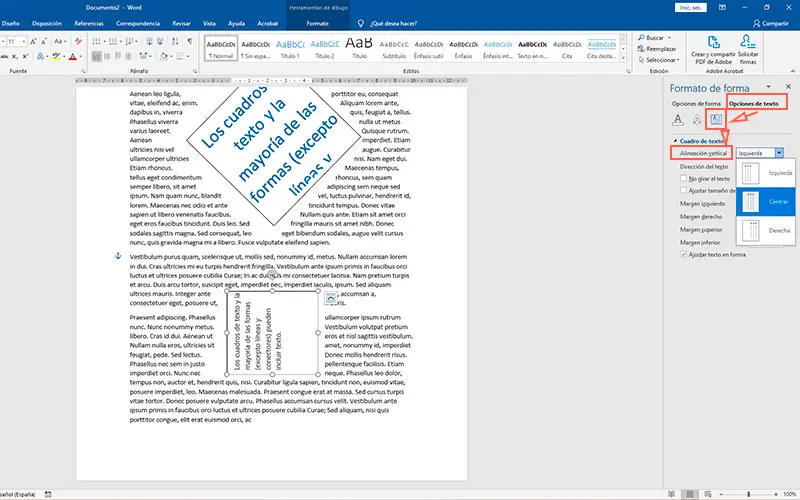Uncheck the Ajustar texto en forma checkbox
The height and width of the screenshot is (500, 800).
(x=683, y=254)
